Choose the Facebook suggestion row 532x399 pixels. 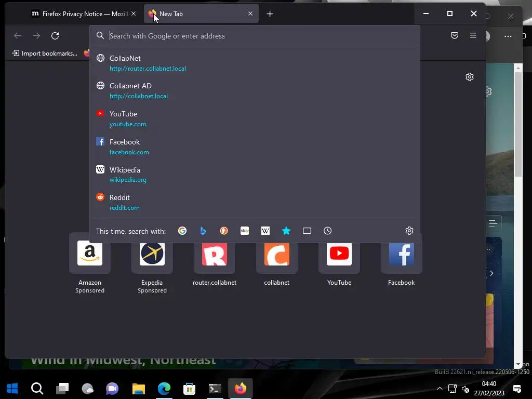(255, 147)
